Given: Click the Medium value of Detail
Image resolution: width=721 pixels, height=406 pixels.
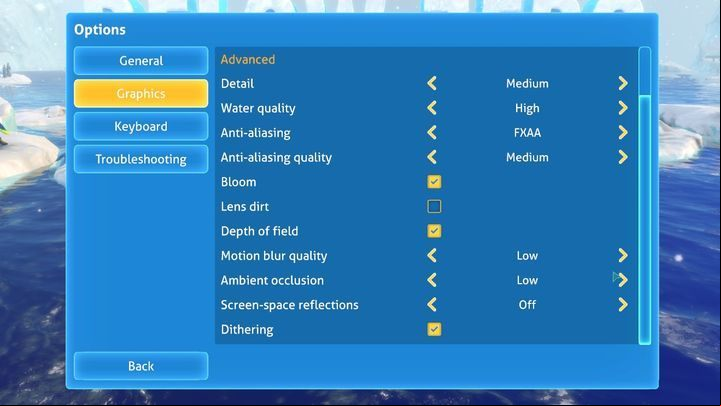Looking at the screenshot, I should tap(527, 84).
